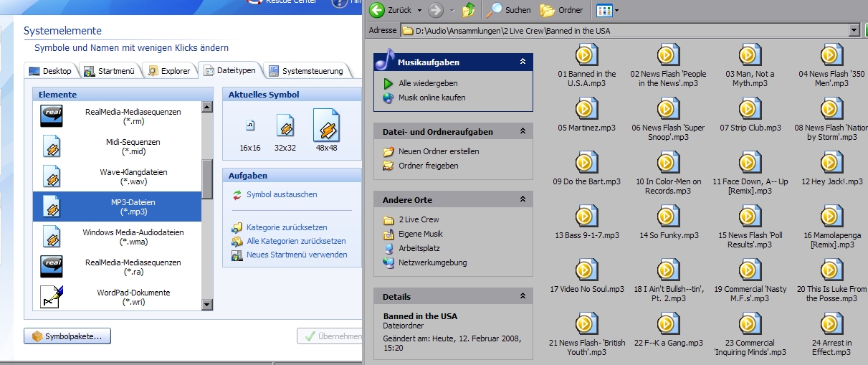Viewport: 868px width, 365px height.
Task: Select Windows Media-Audiodateien (*.wma) entry
Action: [117, 237]
